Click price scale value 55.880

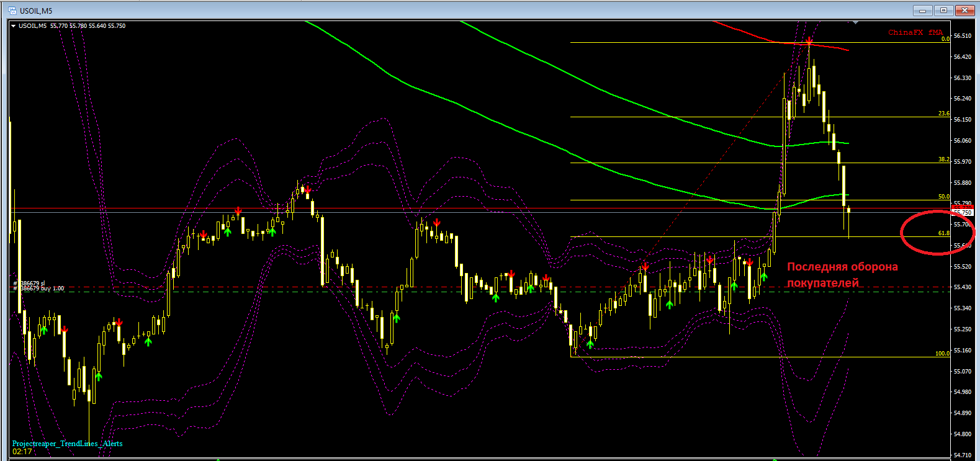[x=963, y=183]
